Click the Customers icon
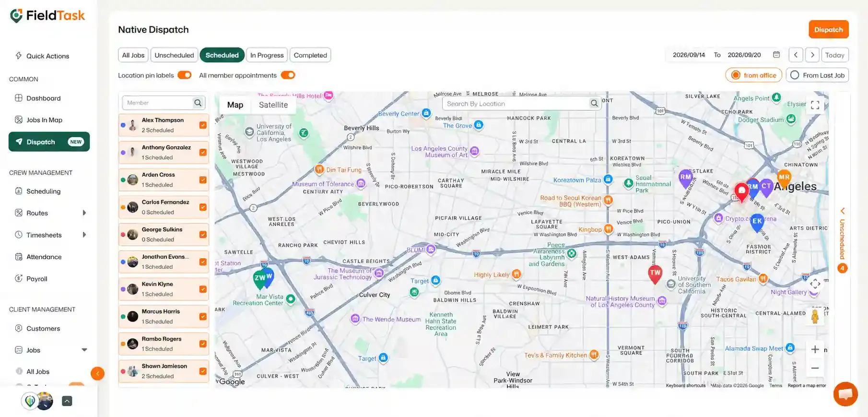Image resolution: width=868 pixels, height=417 pixels. coord(19,328)
